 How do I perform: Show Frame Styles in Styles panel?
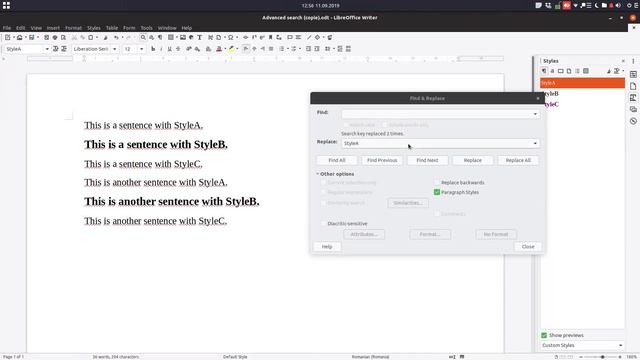561,71
